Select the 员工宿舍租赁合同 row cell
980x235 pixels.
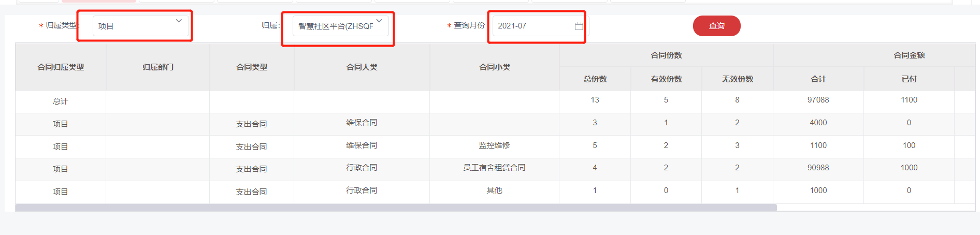(x=495, y=168)
